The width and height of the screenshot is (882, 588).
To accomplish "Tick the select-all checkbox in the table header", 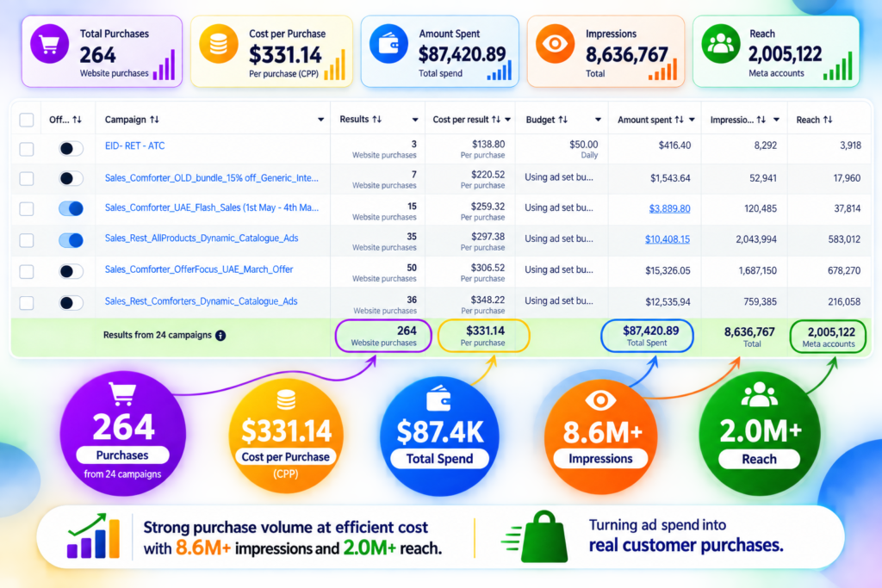I will point(27,120).
